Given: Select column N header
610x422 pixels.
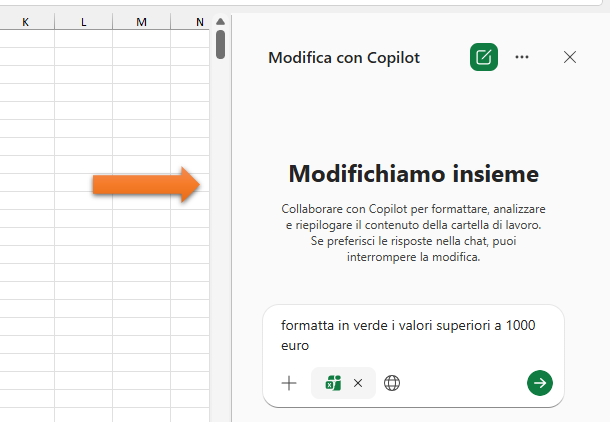Looking at the screenshot, I should pos(198,21).
